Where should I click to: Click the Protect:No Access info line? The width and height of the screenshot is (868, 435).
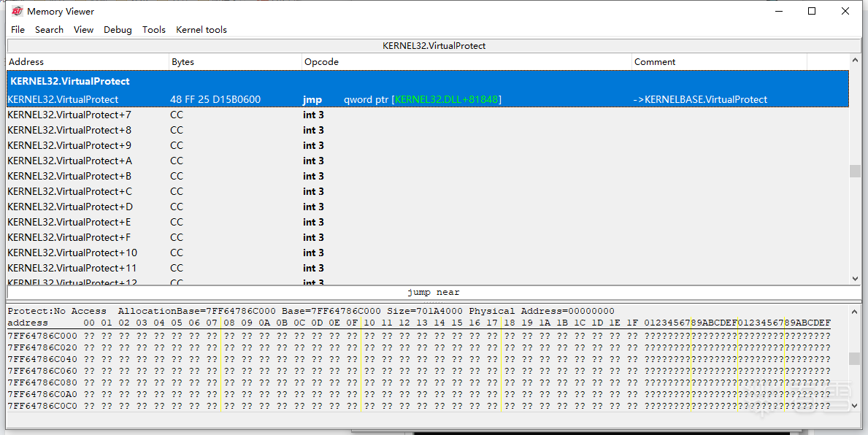(311, 311)
